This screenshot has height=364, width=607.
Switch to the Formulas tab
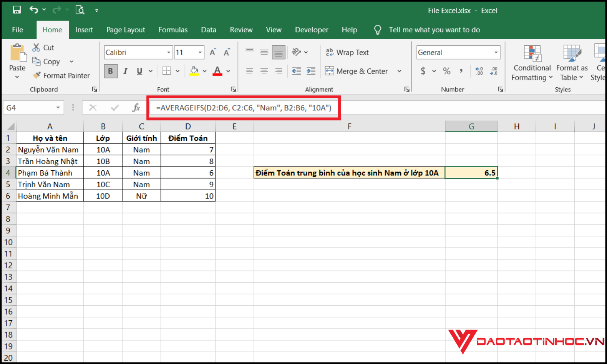point(173,30)
